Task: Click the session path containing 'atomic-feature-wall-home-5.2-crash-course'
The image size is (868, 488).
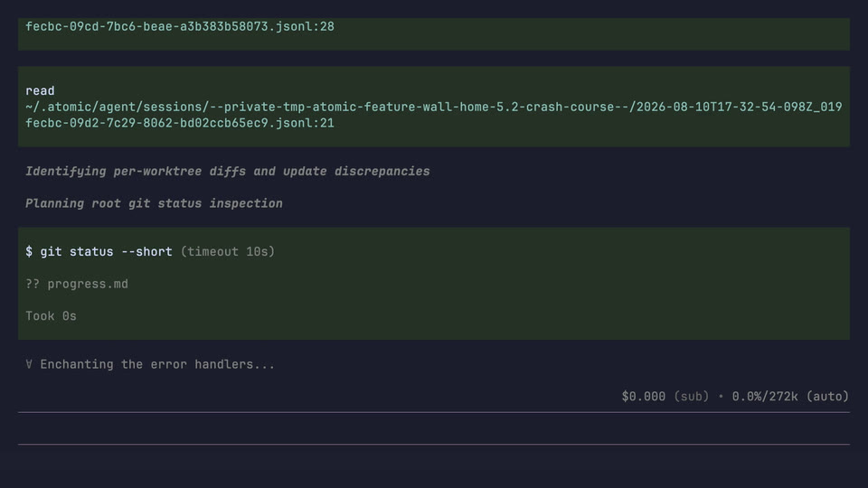Action: pos(434,107)
